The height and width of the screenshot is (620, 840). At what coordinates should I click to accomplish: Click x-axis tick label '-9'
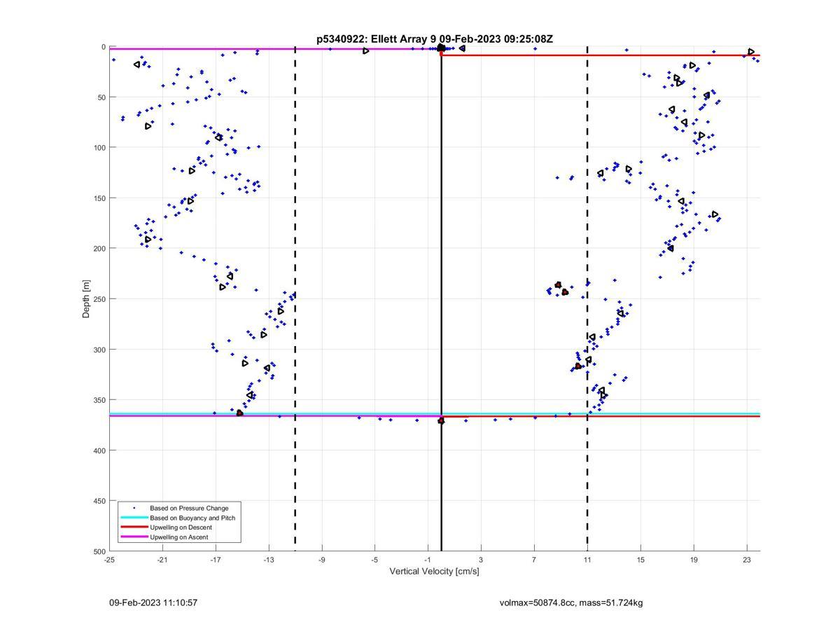(x=322, y=559)
